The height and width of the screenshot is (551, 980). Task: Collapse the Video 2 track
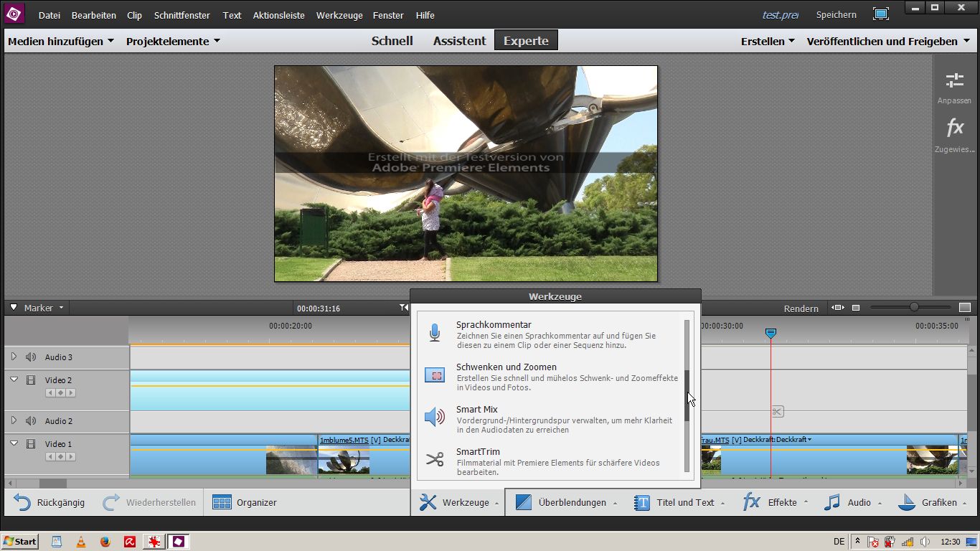click(14, 380)
